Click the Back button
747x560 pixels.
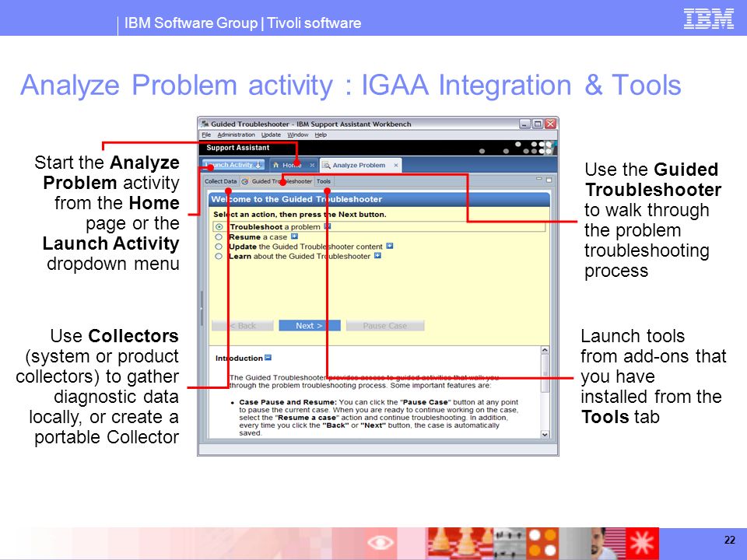coord(243,326)
